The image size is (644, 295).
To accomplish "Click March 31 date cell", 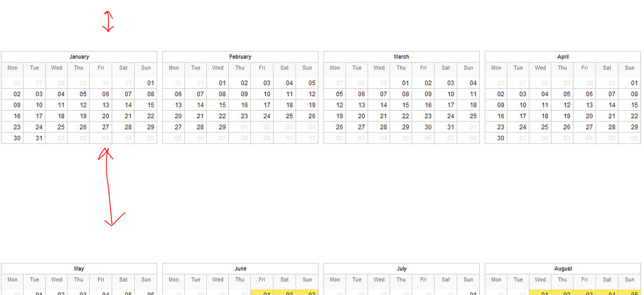I will pyautogui.click(x=446, y=127).
